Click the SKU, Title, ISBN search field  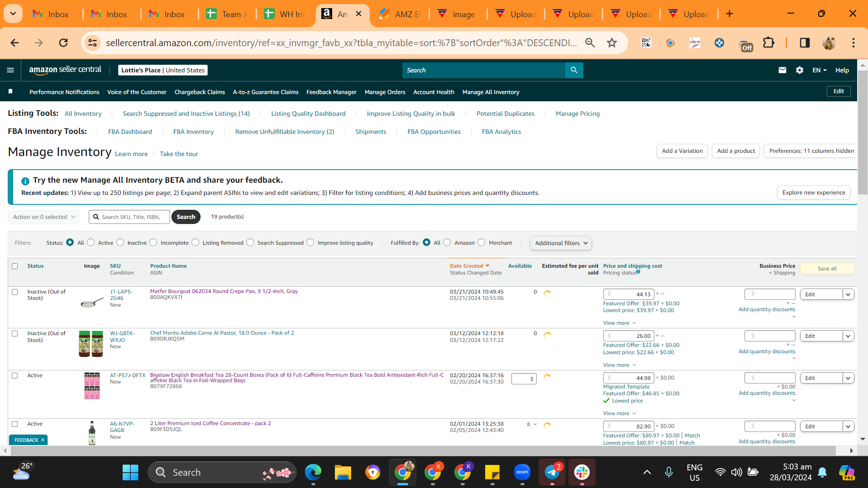coord(129,217)
